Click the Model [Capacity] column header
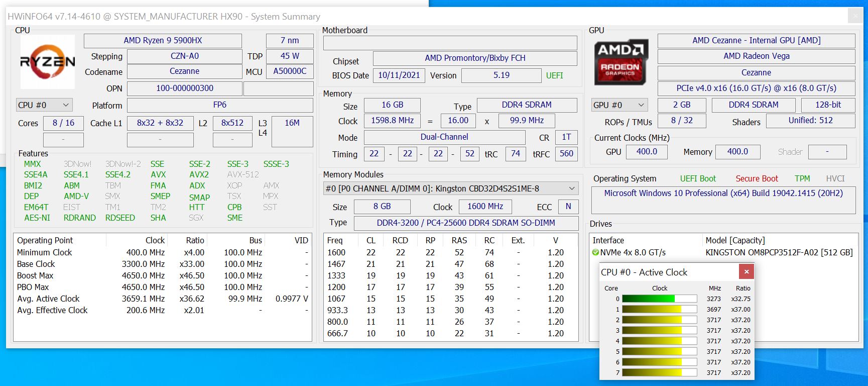This screenshot has width=868, height=386. point(735,240)
